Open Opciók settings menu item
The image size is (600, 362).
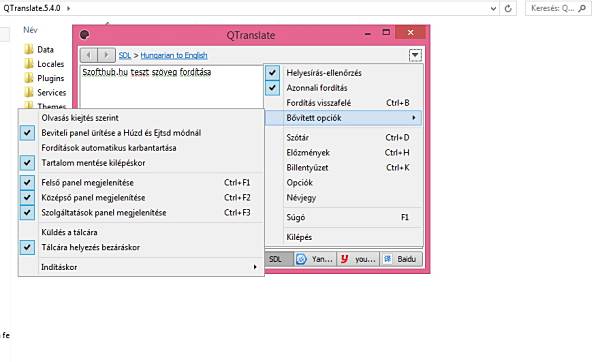(x=344, y=183)
